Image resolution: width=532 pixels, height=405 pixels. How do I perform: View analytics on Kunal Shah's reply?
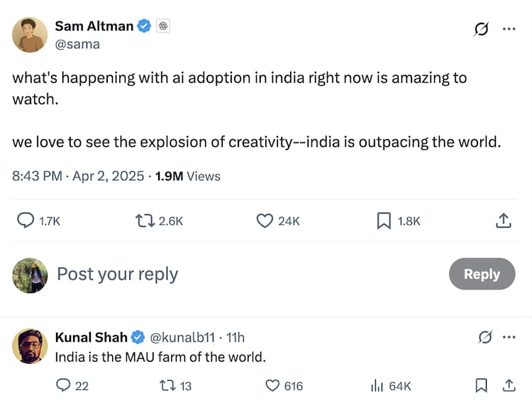(377, 386)
